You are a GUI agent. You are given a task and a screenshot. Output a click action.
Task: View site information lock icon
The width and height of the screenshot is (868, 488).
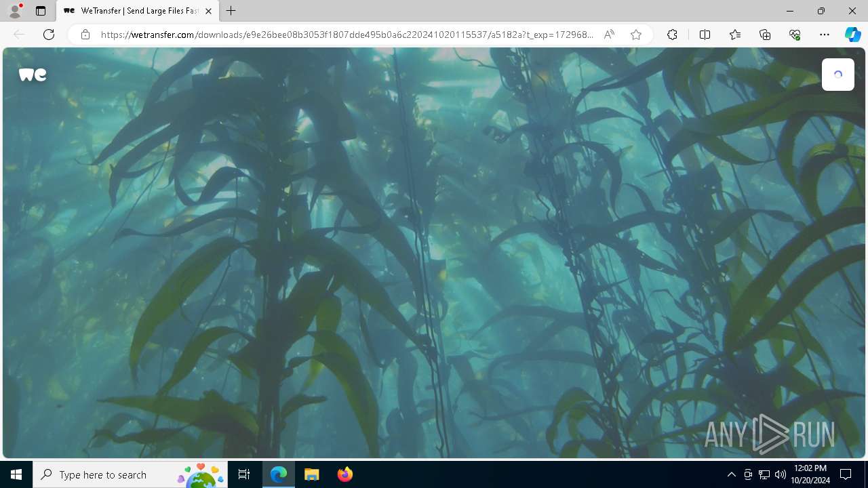[85, 35]
